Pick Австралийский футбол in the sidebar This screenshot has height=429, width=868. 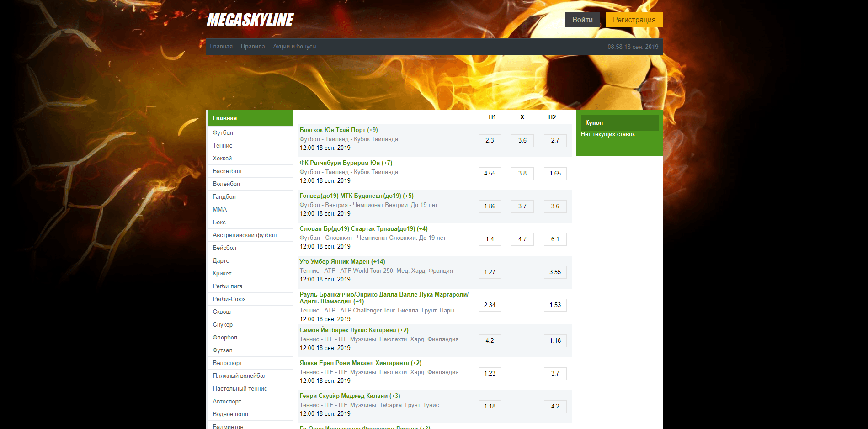click(x=245, y=235)
